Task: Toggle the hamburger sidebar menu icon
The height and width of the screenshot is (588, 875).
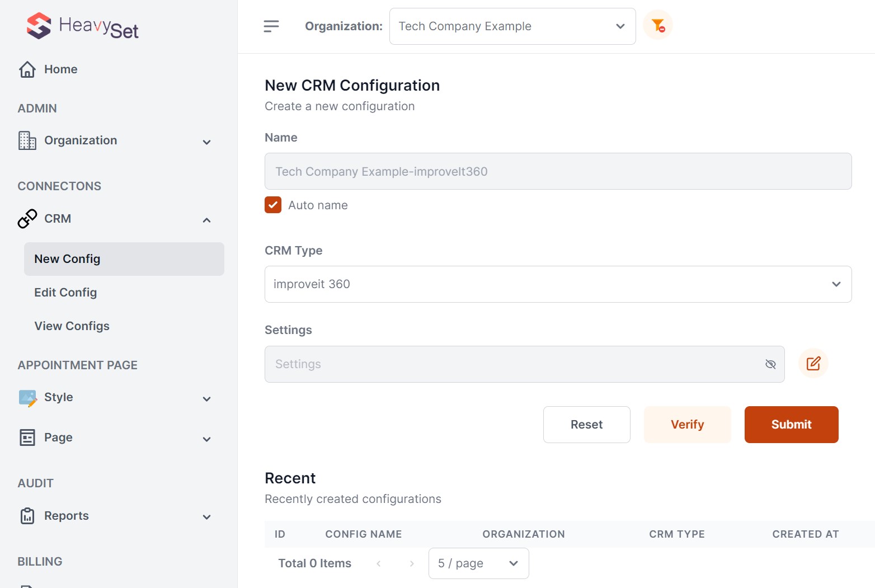Action: pyautogui.click(x=271, y=26)
